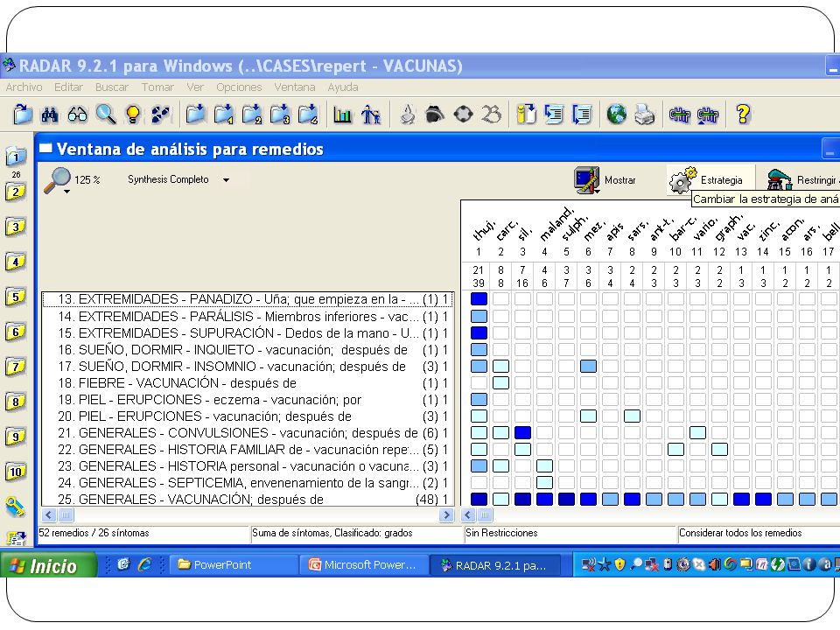Screen dimensions: 840x630
Task: Click the take-to-clipboard 2 folder icon
Action: pos(251,115)
